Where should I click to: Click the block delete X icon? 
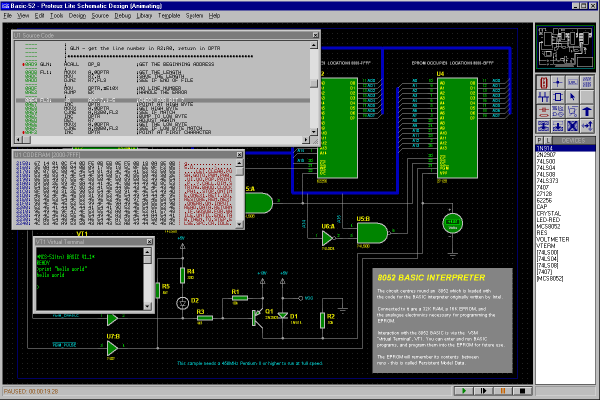[x=572, y=126]
